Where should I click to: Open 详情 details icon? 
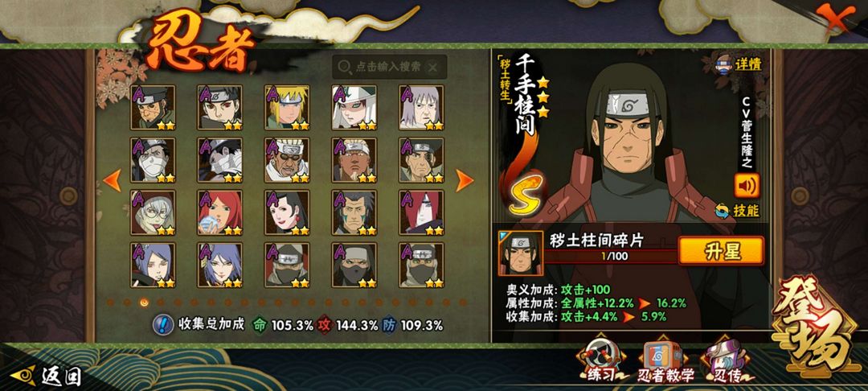coord(739,64)
